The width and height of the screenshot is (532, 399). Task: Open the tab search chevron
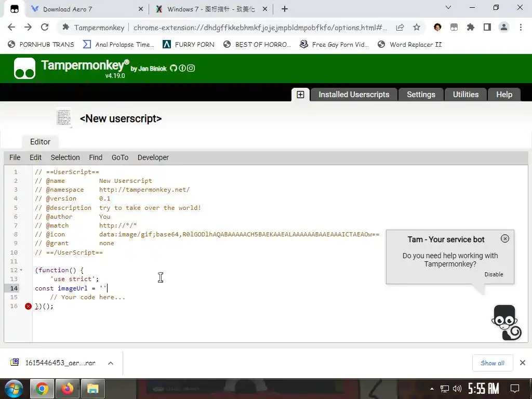tap(448, 7)
